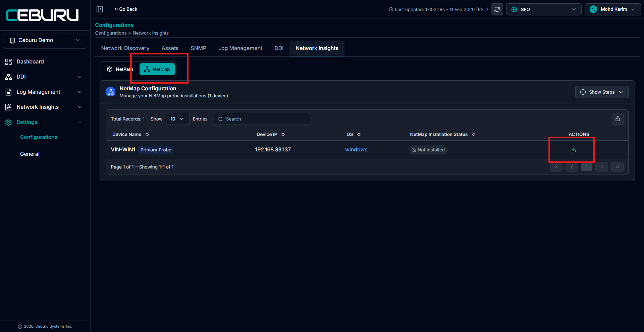644x332 pixels.
Task: Click the Total Records count
Action: point(128,119)
